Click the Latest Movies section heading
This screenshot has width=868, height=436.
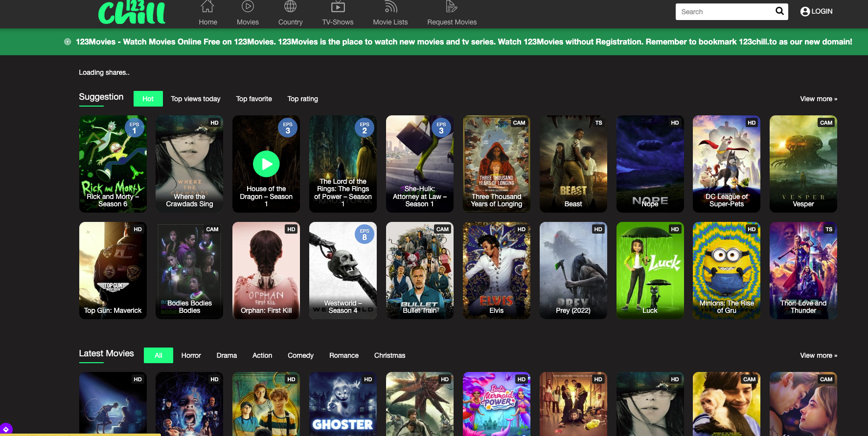106,353
